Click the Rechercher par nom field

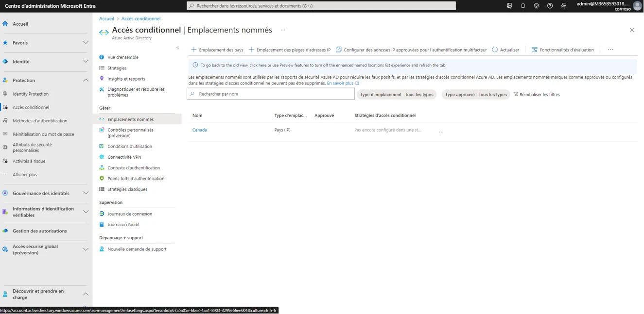[271, 94]
